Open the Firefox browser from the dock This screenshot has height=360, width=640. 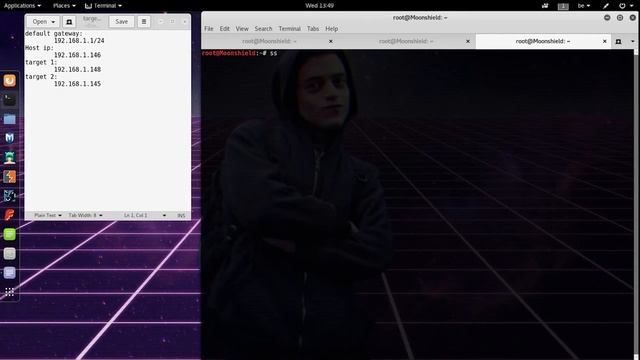pyautogui.click(x=10, y=80)
